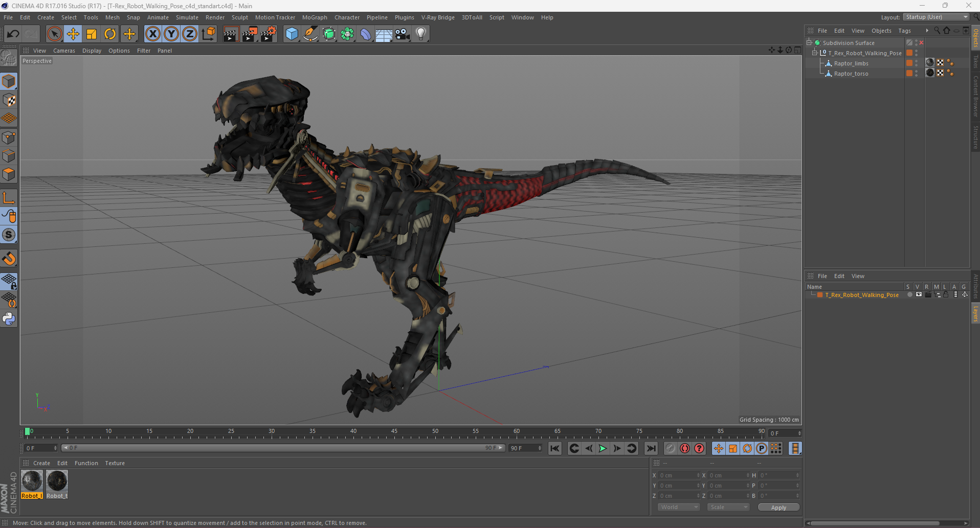Click the Undo arrow icon
The image size is (980, 528).
(x=13, y=34)
